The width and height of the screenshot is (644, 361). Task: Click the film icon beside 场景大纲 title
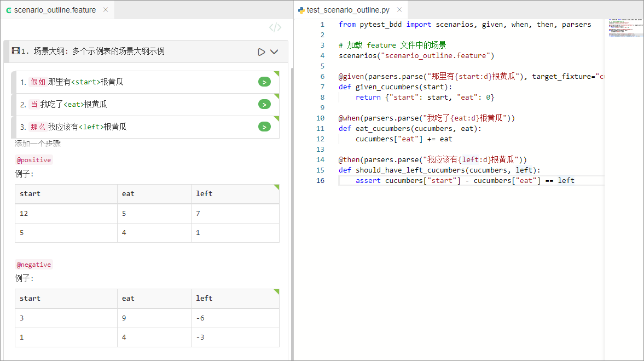click(15, 51)
